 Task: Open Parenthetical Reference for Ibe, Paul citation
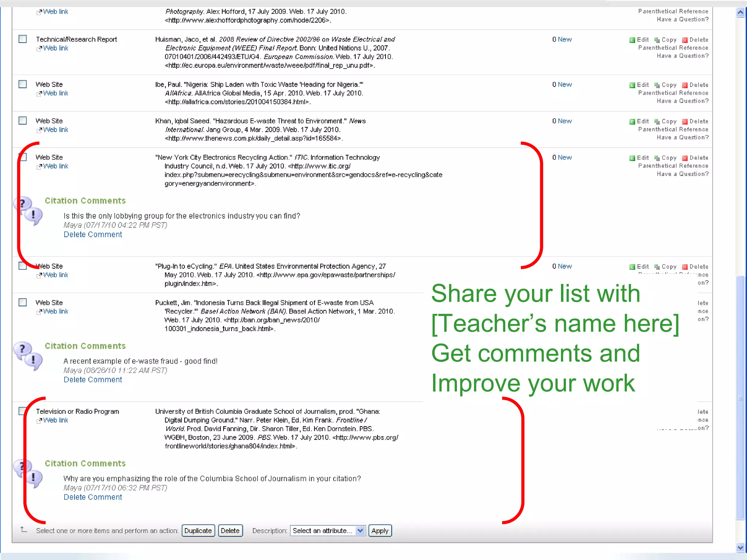click(x=673, y=93)
